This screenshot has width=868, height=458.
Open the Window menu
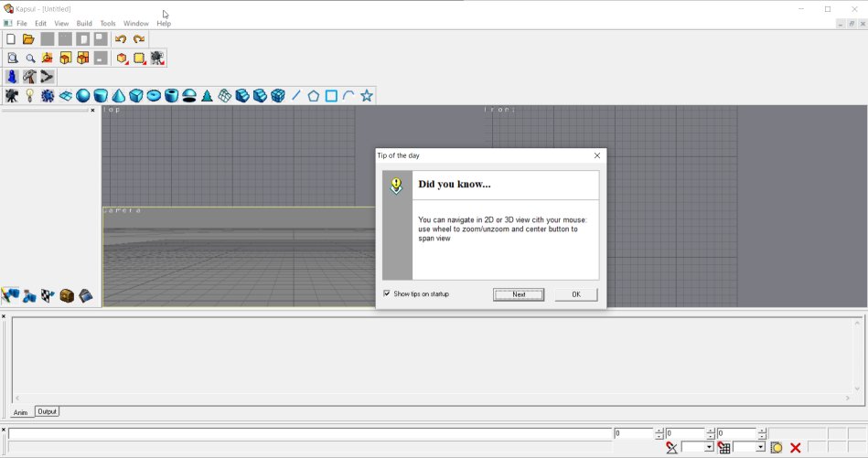coord(135,23)
